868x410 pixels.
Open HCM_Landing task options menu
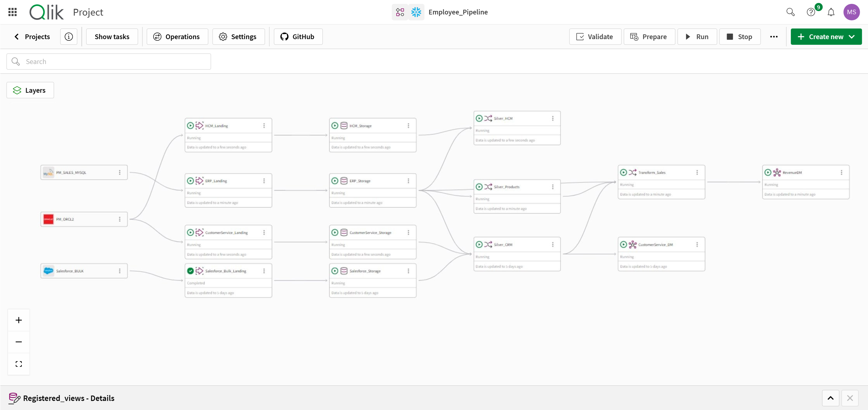[x=264, y=125]
